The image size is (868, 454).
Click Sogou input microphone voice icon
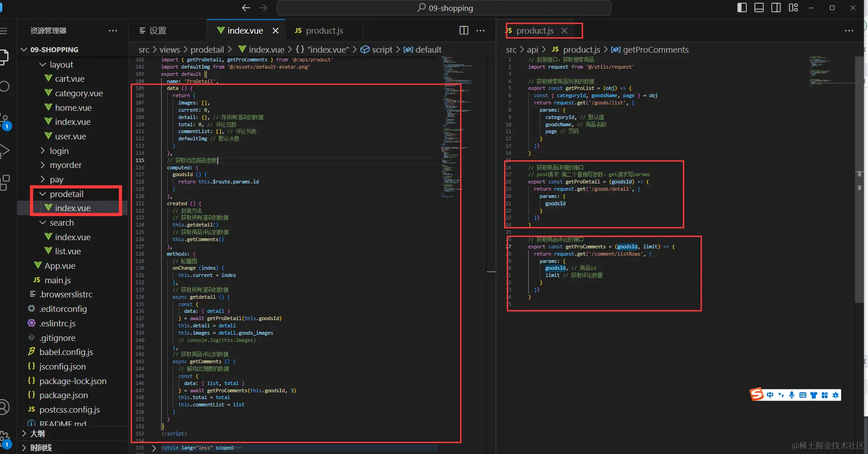[x=792, y=395]
